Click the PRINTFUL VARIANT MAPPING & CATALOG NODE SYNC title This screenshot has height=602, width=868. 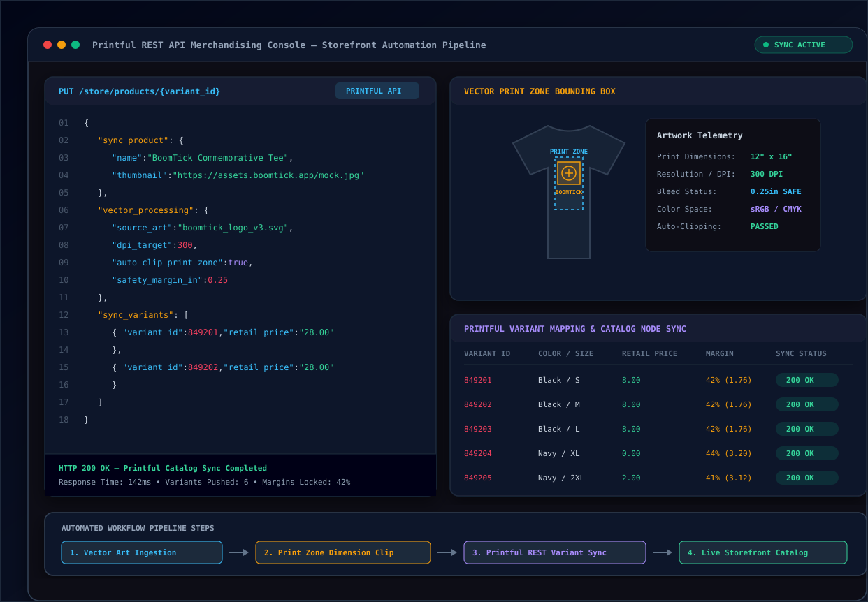(575, 329)
